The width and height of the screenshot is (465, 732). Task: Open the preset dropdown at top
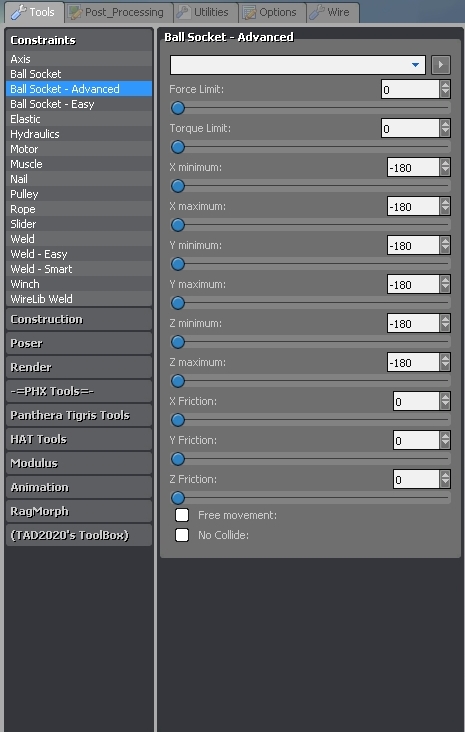(x=297, y=65)
